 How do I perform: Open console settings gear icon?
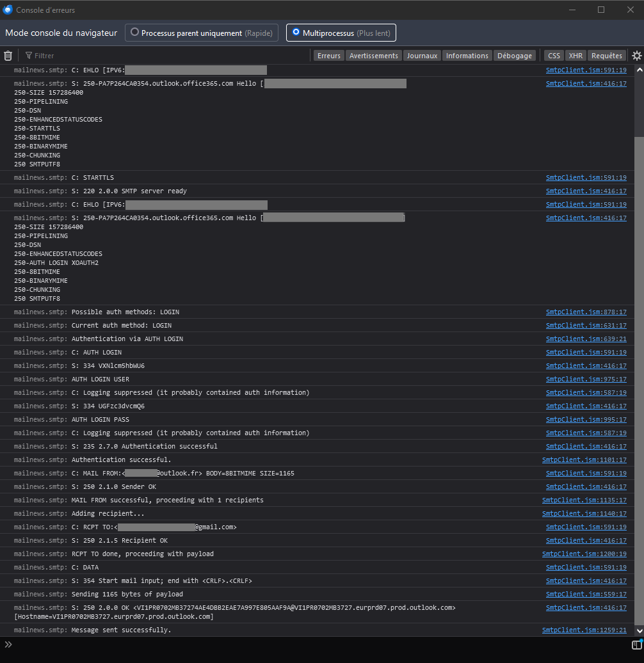click(x=636, y=56)
